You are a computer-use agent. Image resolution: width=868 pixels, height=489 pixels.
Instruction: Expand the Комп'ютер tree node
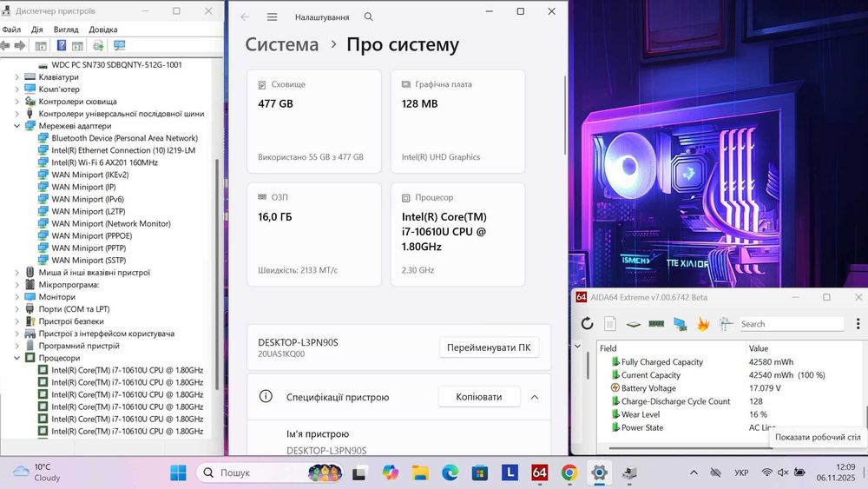16,89
